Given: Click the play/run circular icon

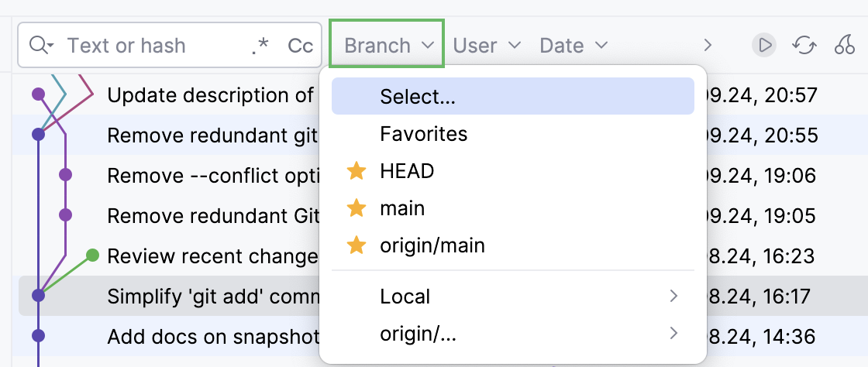Looking at the screenshot, I should coord(764,46).
